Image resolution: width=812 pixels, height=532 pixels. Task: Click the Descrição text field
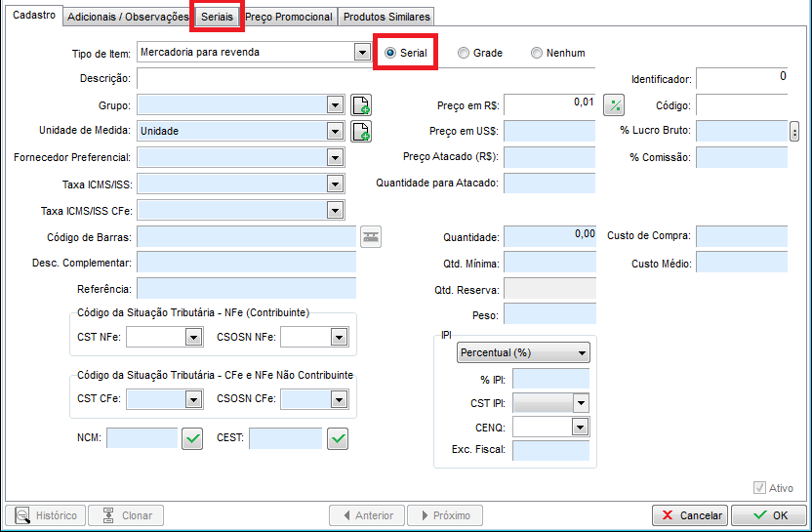pos(366,78)
